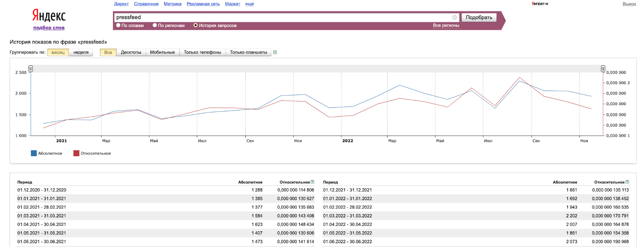Select the period 01.12.2021 - 31.12.2021
The width and height of the screenshot is (644, 247).
click(348, 190)
